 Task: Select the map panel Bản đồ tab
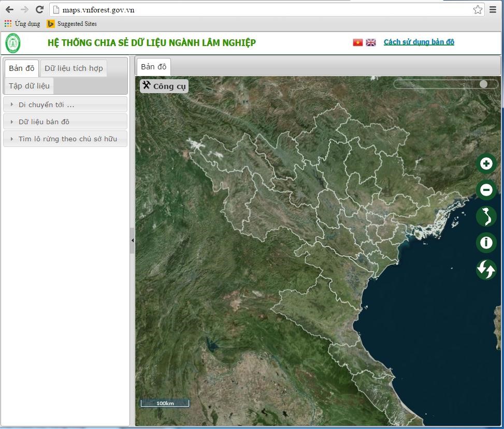154,67
